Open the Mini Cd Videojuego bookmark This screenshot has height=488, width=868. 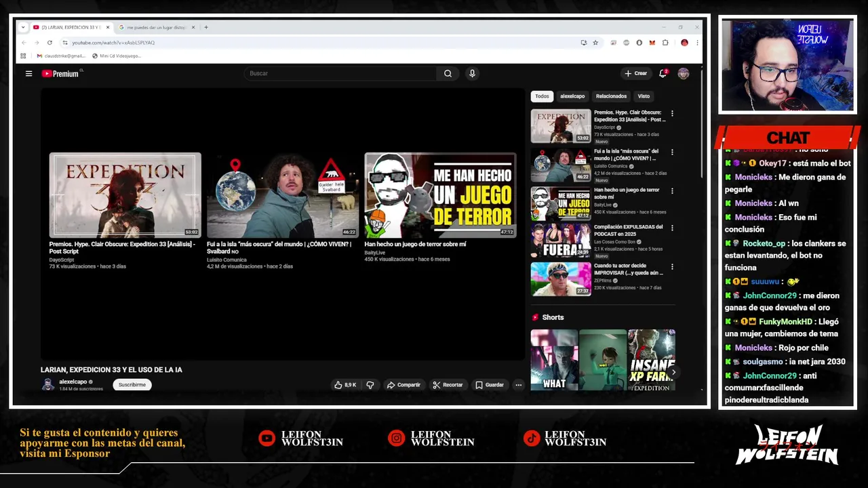click(x=117, y=56)
